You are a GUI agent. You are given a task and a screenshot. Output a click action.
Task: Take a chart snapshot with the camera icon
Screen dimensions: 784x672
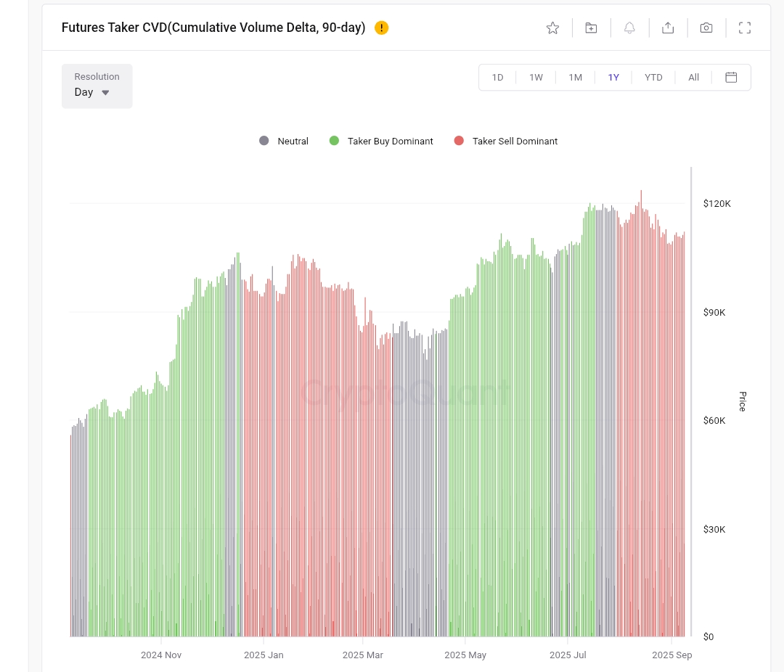coord(706,28)
